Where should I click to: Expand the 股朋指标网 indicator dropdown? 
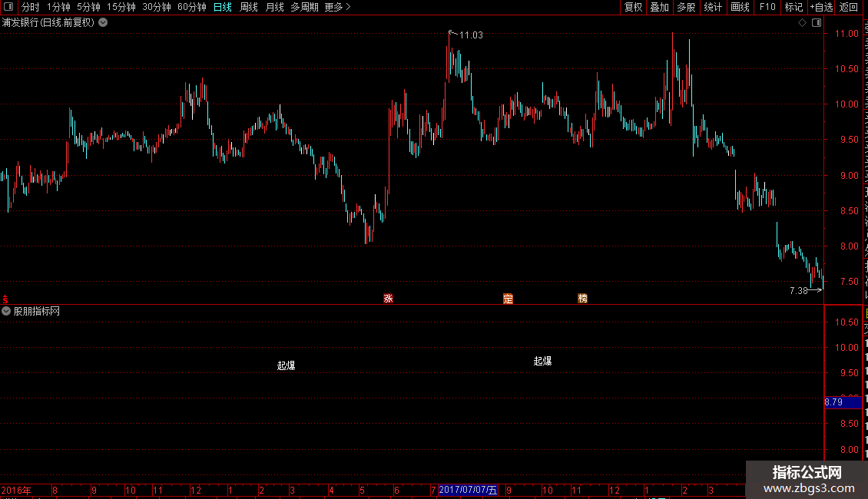[6, 311]
